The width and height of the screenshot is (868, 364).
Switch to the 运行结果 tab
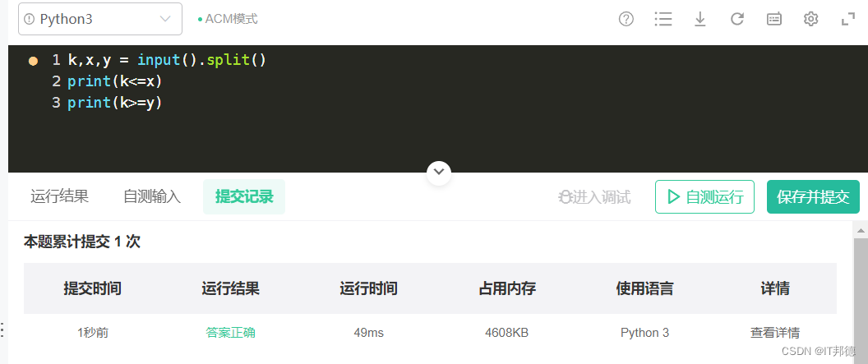(59, 196)
